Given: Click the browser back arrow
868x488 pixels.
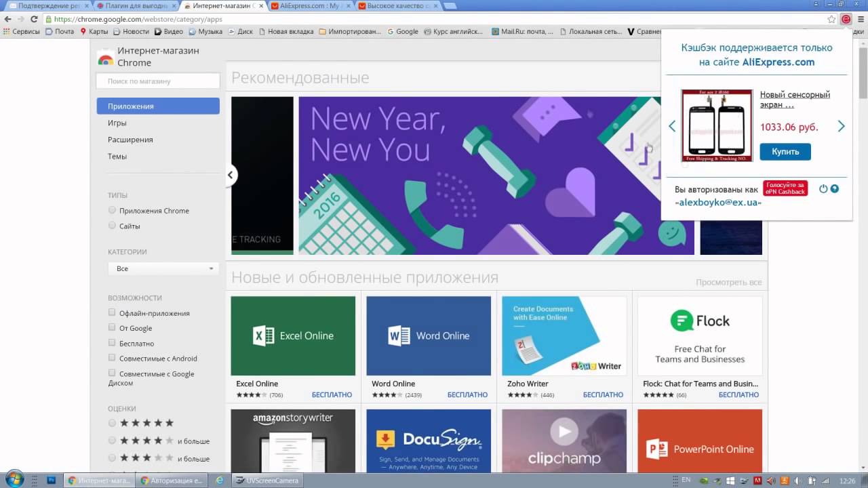Looking at the screenshot, I should click(8, 19).
